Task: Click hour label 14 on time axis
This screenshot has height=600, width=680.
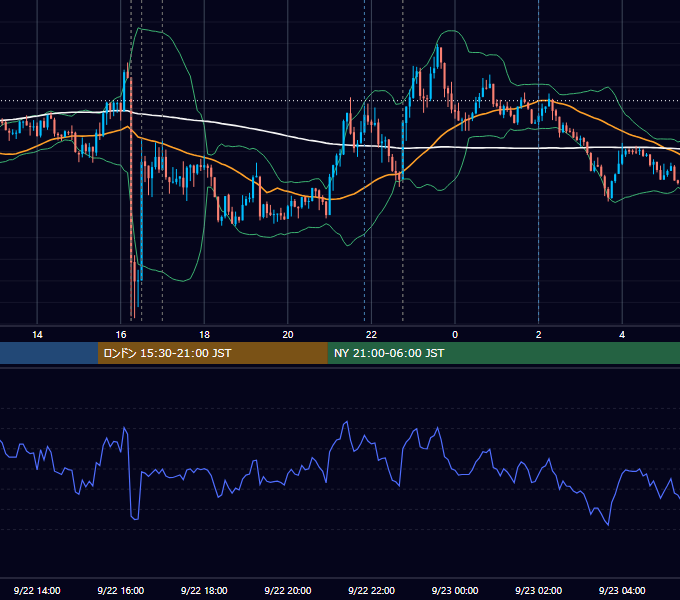Action: point(37,335)
